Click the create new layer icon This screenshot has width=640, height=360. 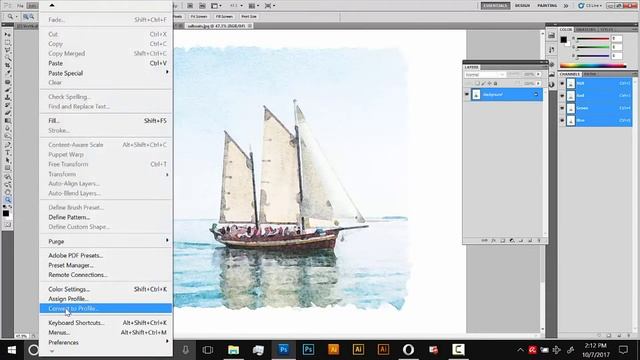coord(530,241)
